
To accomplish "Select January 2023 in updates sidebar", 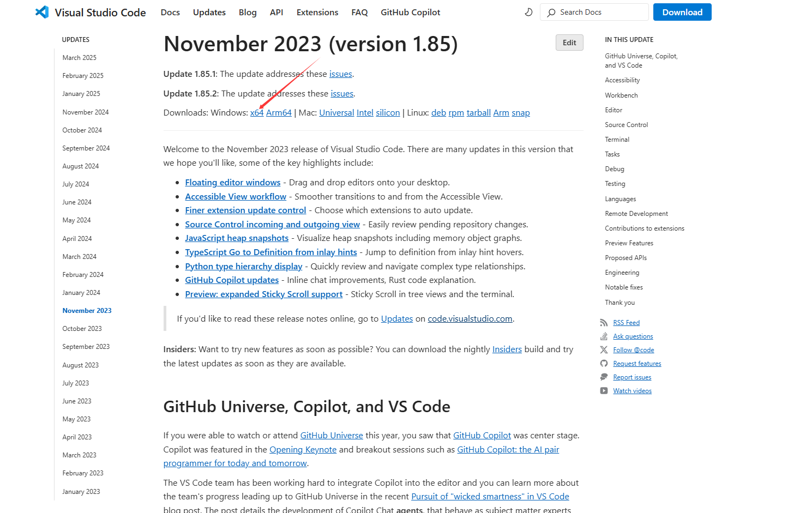I will [81, 492].
